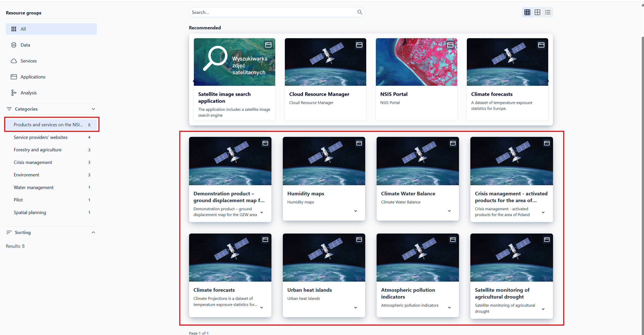Screen dimensions: 644x335
Task: Select the Applications resource group
Action: pos(51,77)
